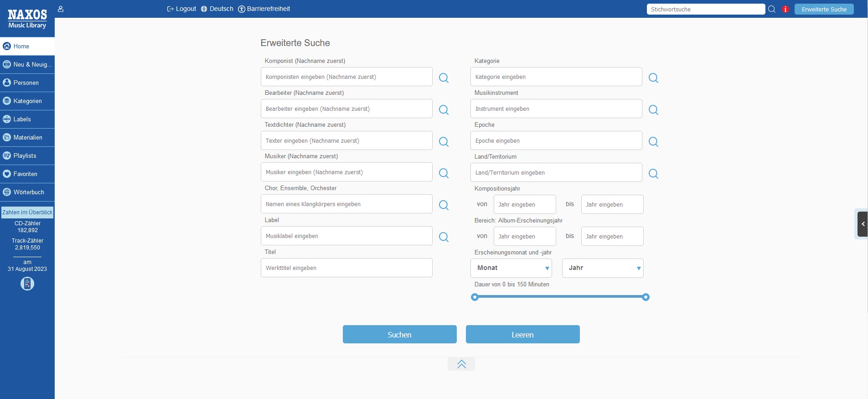
Task: Open the Label lookup magnifier icon
Action: 443,237
